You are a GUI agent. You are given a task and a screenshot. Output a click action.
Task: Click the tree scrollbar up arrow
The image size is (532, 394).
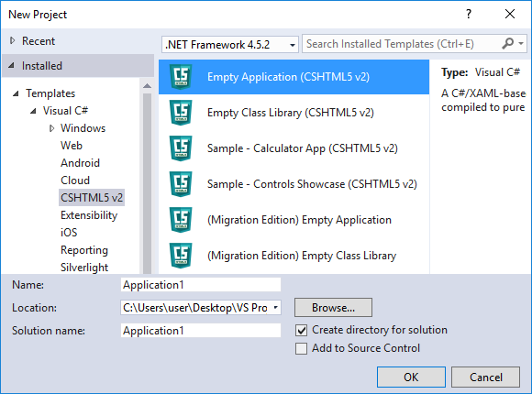point(147,86)
